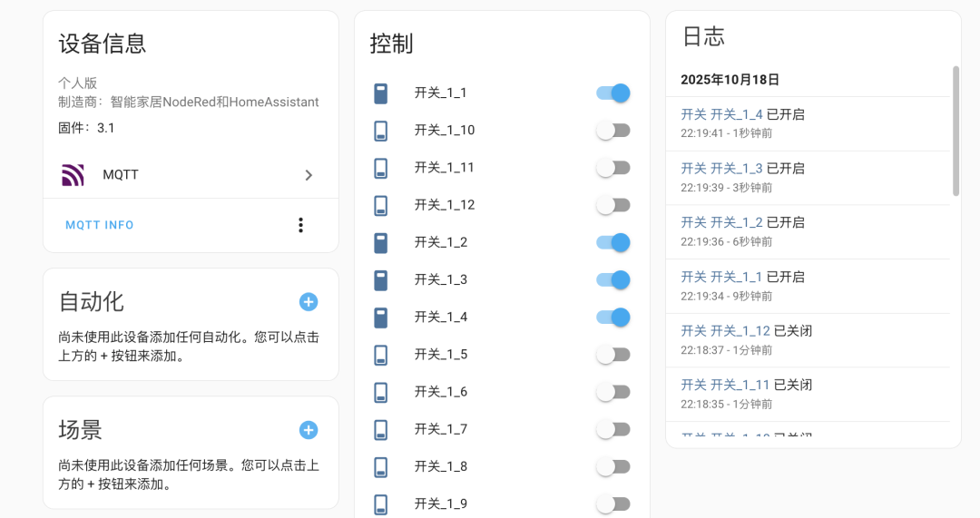
Task: Click the switch icon for 开关_1_6
Action: (x=380, y=393)
